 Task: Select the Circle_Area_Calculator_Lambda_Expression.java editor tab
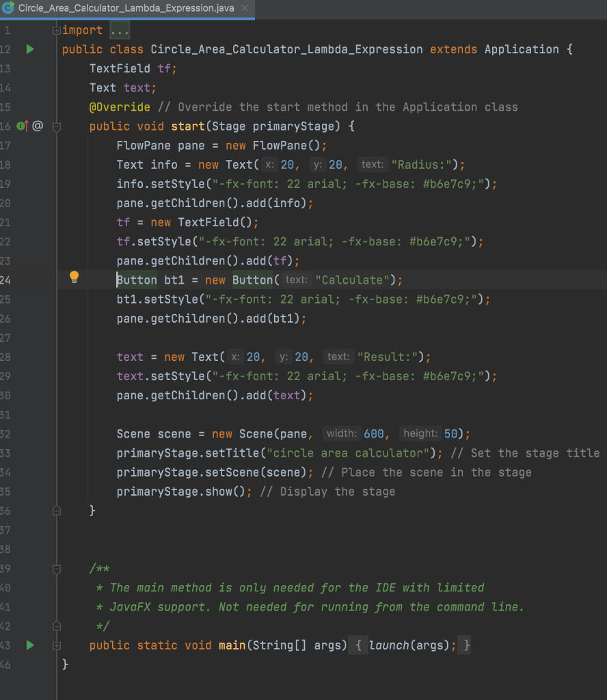click(x=126, y=8)
